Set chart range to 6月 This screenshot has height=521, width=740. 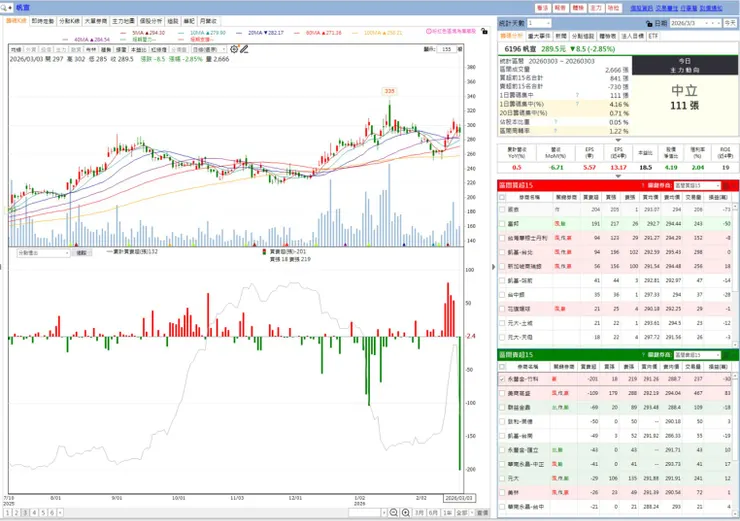[x=433, y=513]
